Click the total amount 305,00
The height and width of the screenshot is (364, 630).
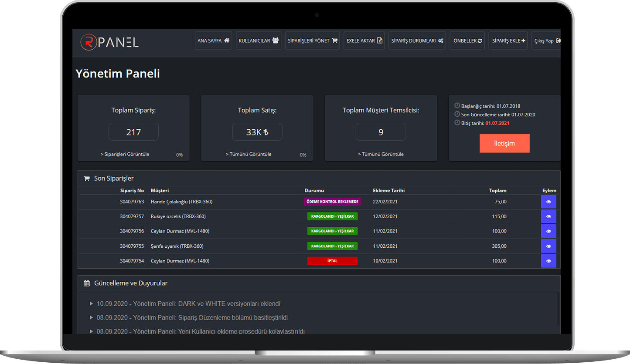point(499,246)
